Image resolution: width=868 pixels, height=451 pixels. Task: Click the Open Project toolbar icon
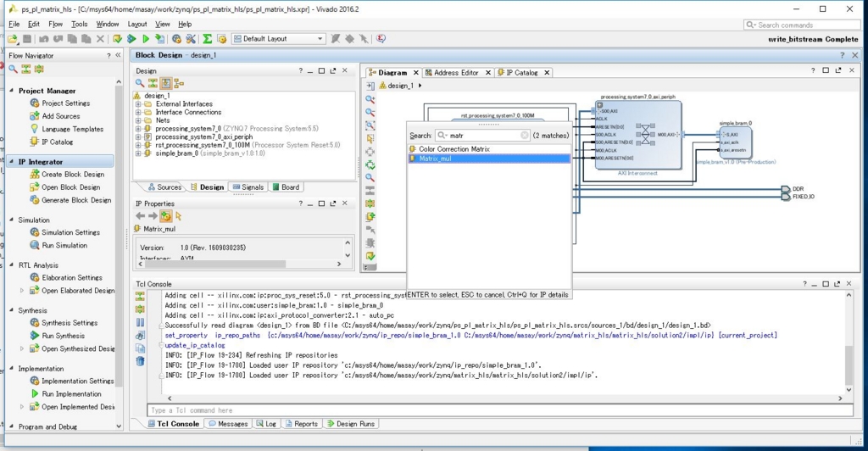[x=13, y=39]
